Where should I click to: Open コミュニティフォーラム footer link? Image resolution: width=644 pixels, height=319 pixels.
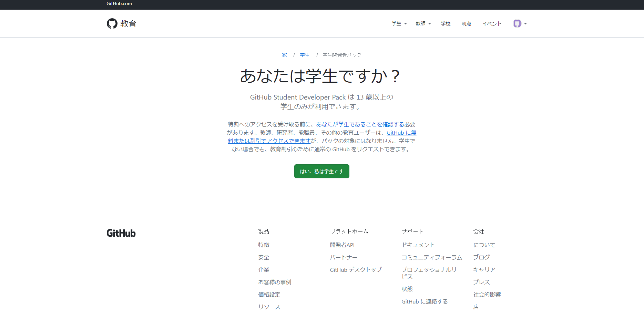[432, 257]
